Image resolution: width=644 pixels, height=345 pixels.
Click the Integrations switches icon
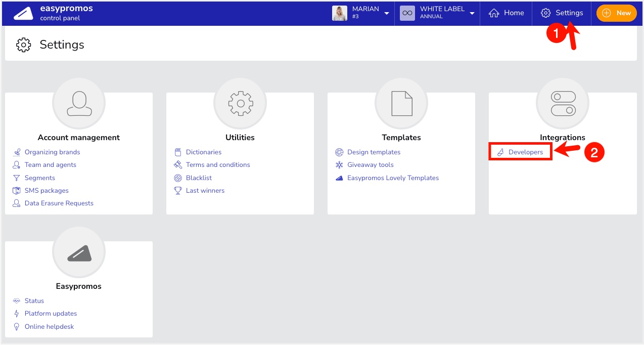(563, 103)
